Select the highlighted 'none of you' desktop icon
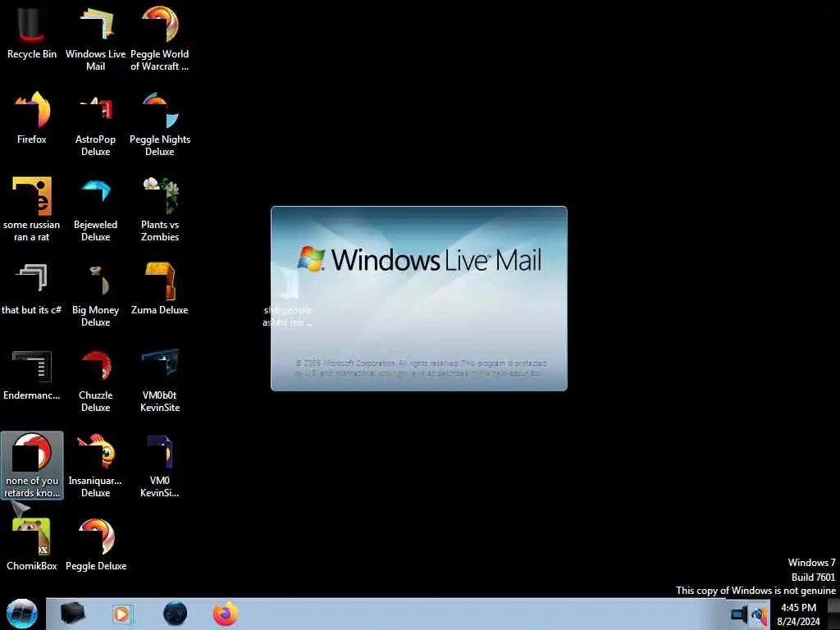Viewport: 840px width, 630px height. coord(32,466)
